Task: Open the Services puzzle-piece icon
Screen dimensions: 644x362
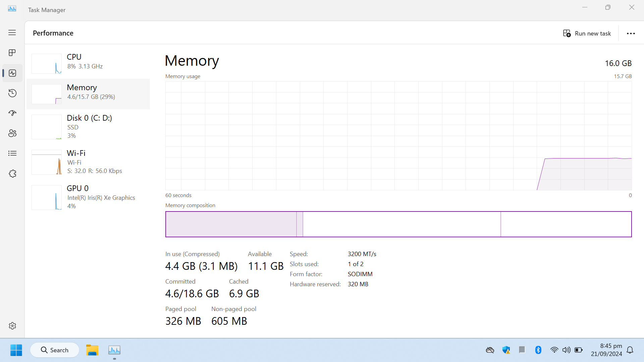Action: [x=12, y=174]
